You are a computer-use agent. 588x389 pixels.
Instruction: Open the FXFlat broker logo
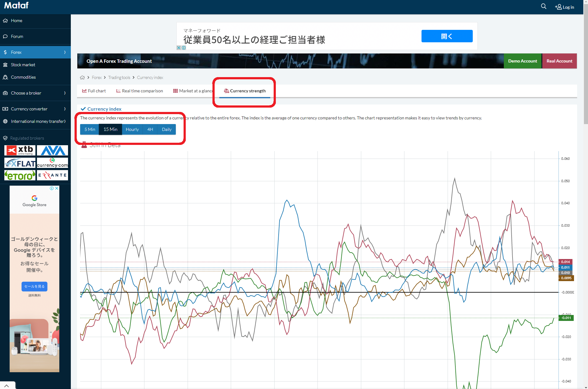(x=20, y=163)
